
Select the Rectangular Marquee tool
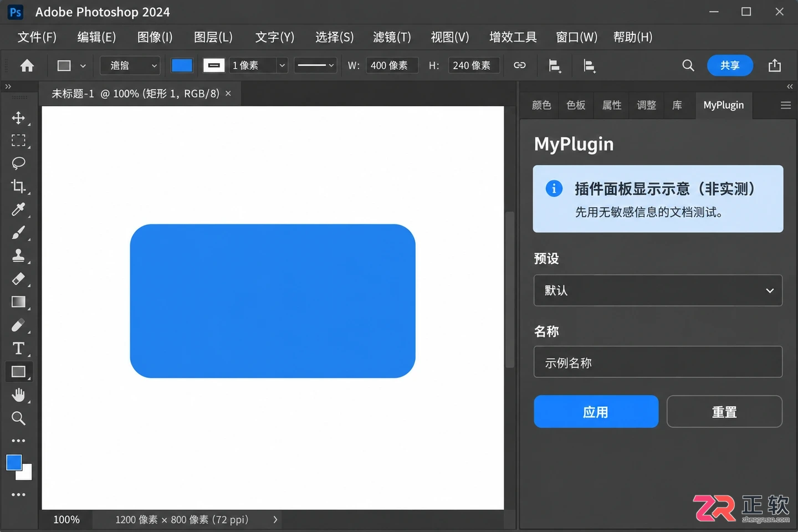tap(18, 141)
